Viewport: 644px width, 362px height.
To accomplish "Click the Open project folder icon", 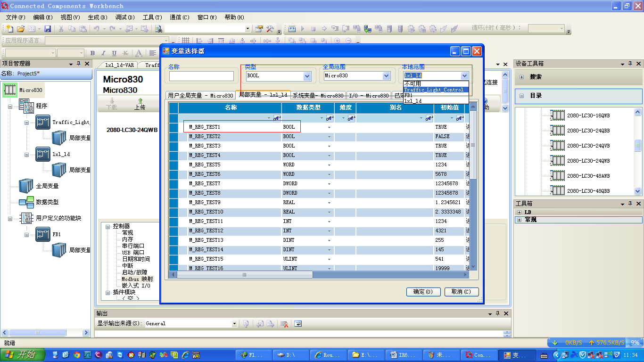I will click(x=20, y=29).
